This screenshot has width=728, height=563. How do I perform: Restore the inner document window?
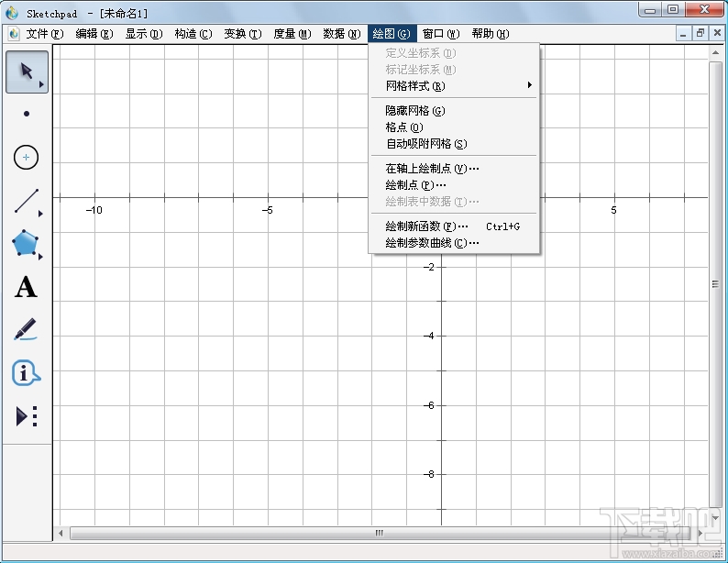click(700, 33)
